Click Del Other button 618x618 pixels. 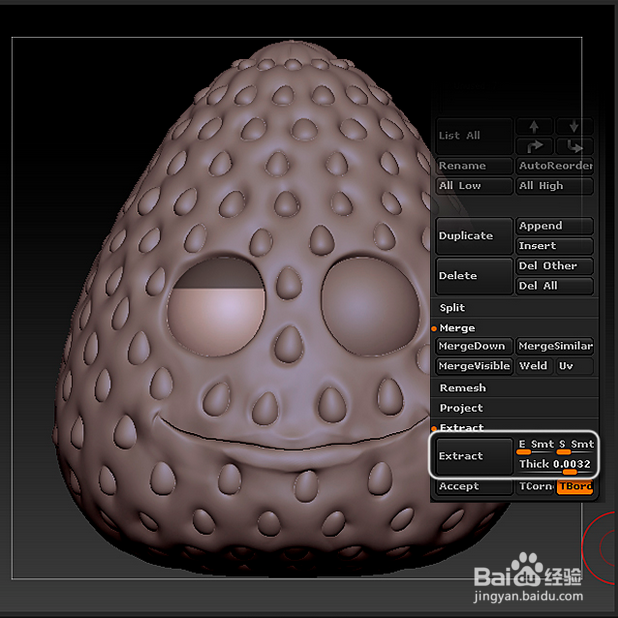(x=555, y=266)
